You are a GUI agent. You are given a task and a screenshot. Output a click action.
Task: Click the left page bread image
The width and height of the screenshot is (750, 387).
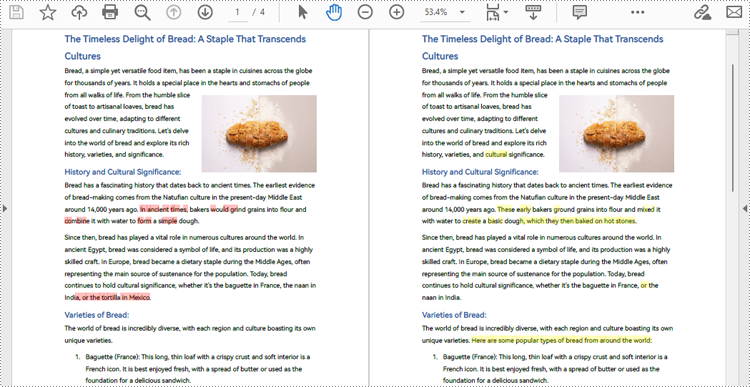259,133
